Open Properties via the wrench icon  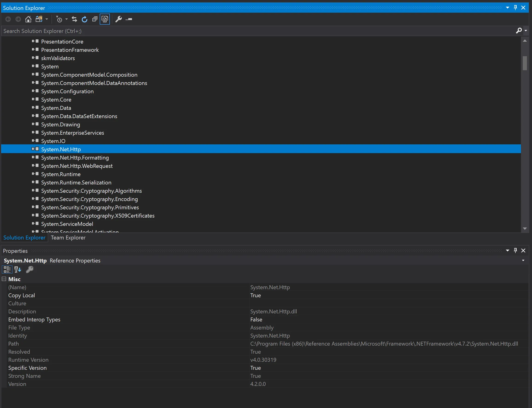tap(119, 19)
